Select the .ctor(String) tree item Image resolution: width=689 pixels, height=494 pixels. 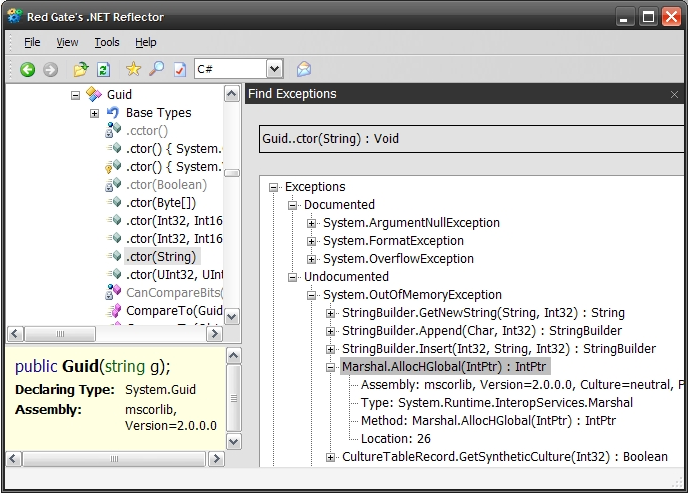pyautogui.click(x=161, y=257)
